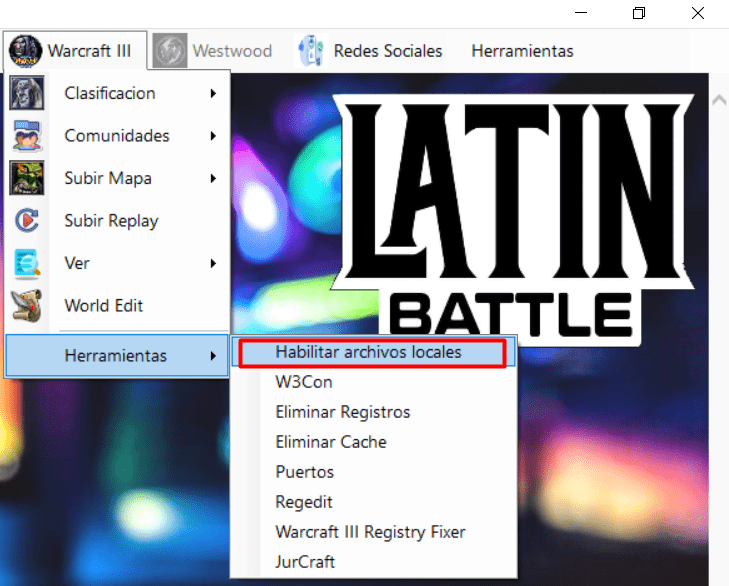This screenshot has height=586, width=729.
Task: Select W3Con from the submenu
Action: point(374,382)
